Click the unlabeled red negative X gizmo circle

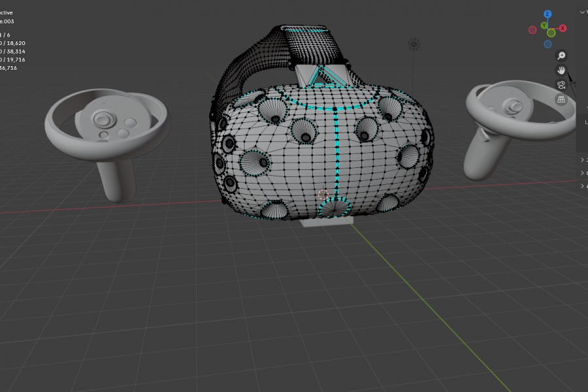(x=532, y=30)
